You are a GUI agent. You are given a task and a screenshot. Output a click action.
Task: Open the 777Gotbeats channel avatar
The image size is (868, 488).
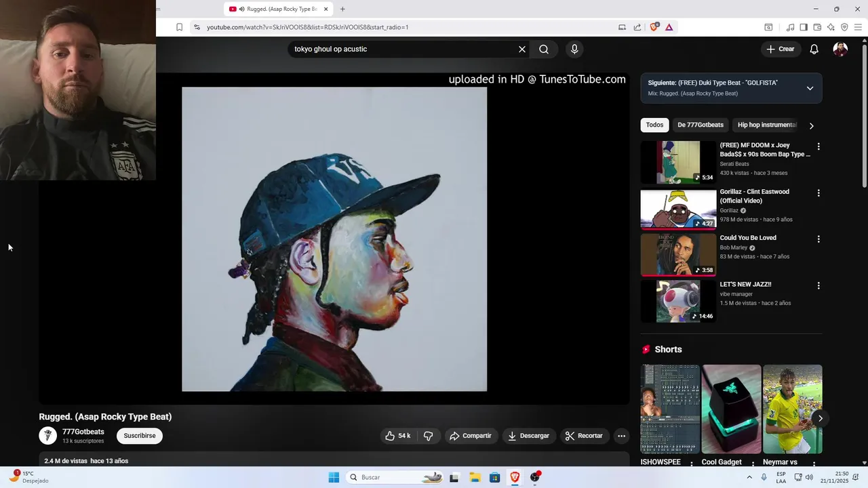coord(47,436)
